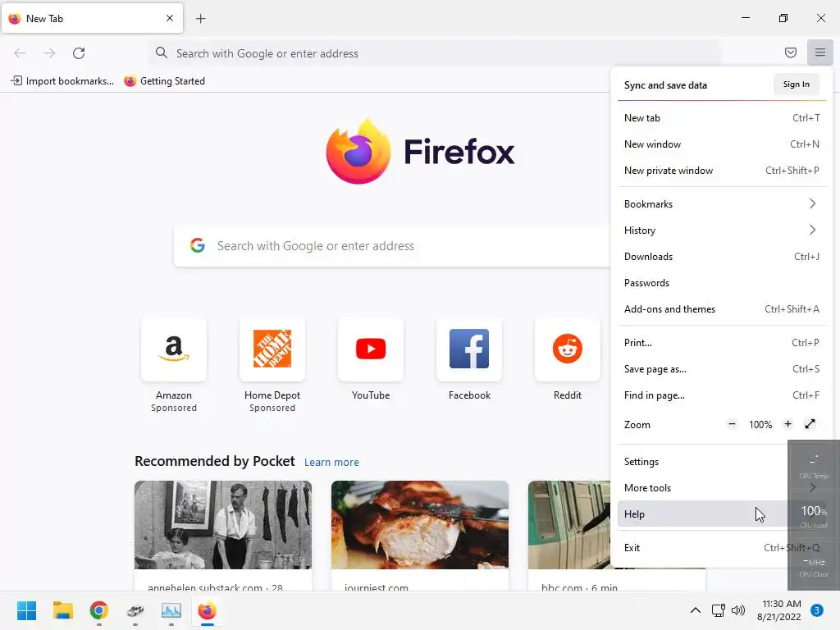
Task: Open New private window
Action: point(722,171)
